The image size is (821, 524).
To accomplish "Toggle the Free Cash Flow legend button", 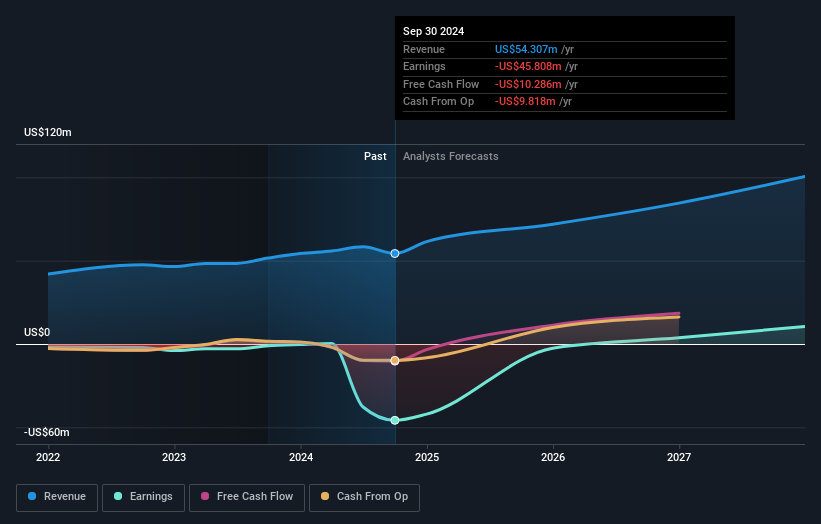I will (247, 497).
